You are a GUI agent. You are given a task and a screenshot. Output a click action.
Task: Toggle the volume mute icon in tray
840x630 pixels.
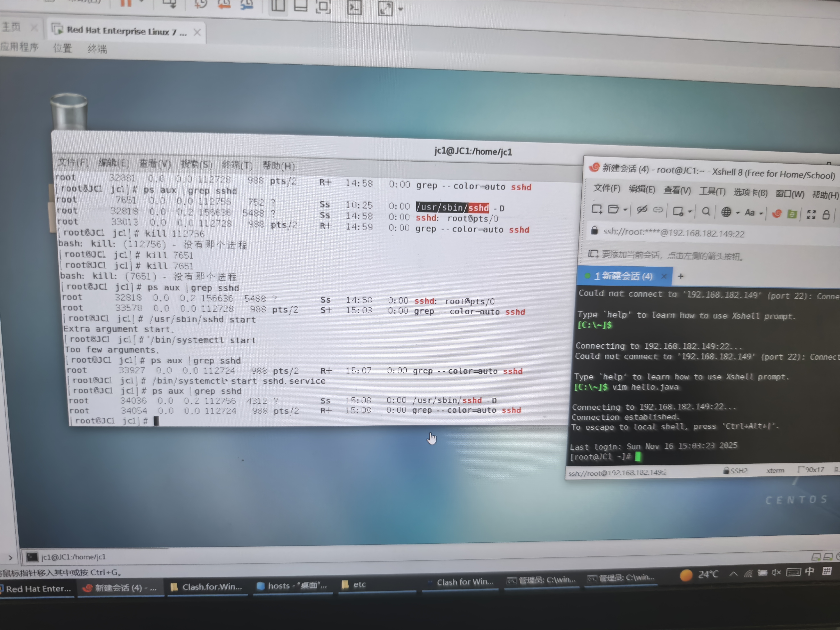click(x=776, y=573)
